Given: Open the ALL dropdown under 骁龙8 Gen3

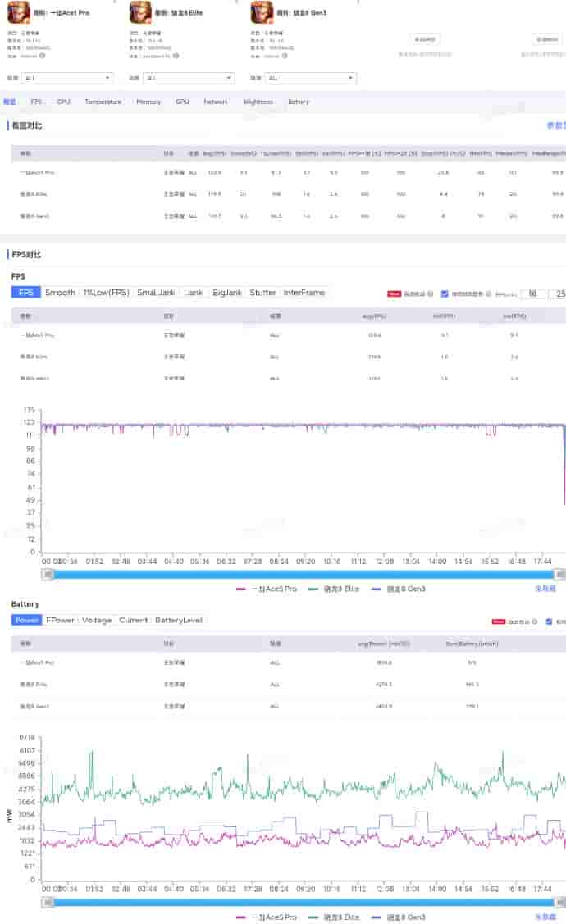Looking at the screenshot, I should 311,79.
